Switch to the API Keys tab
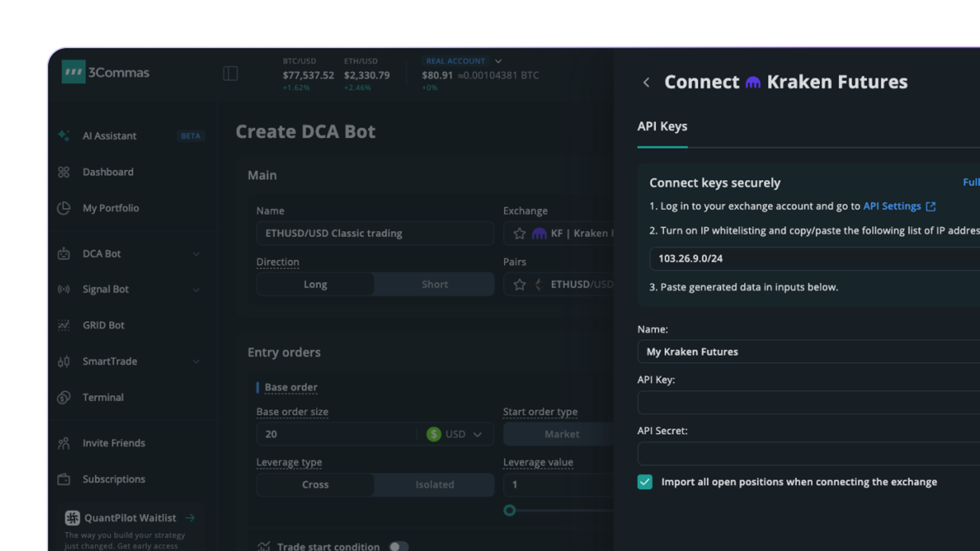Screen dimensions: 980x551 coord(662,126)
